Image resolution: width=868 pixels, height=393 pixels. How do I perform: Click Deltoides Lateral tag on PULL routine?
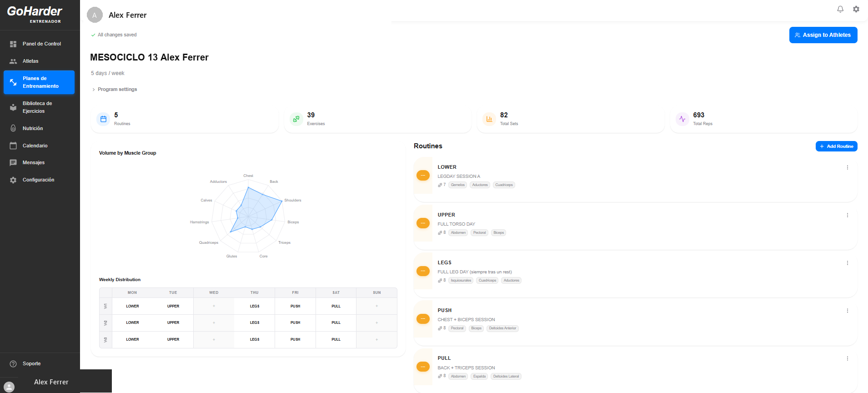[506, 376]
